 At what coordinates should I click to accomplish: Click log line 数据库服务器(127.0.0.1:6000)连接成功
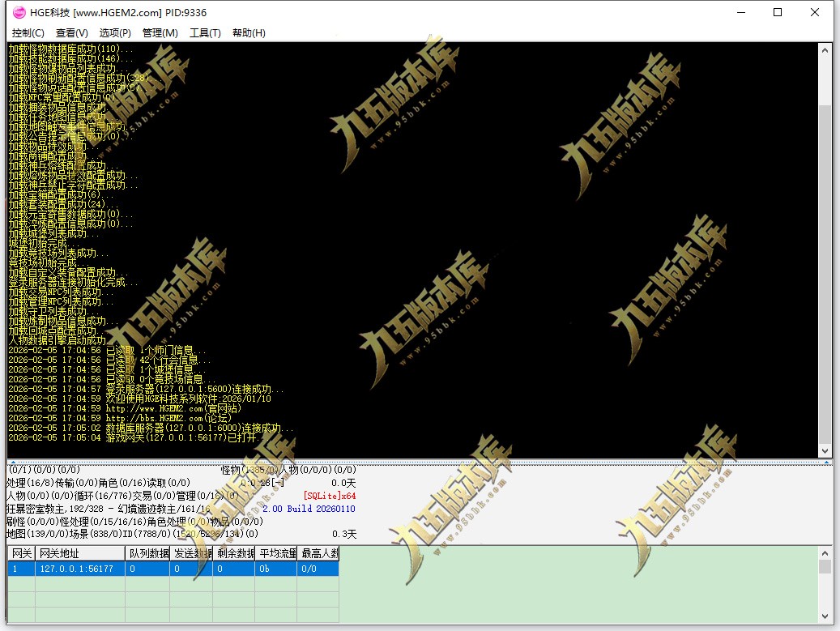(x=151, y=428)
